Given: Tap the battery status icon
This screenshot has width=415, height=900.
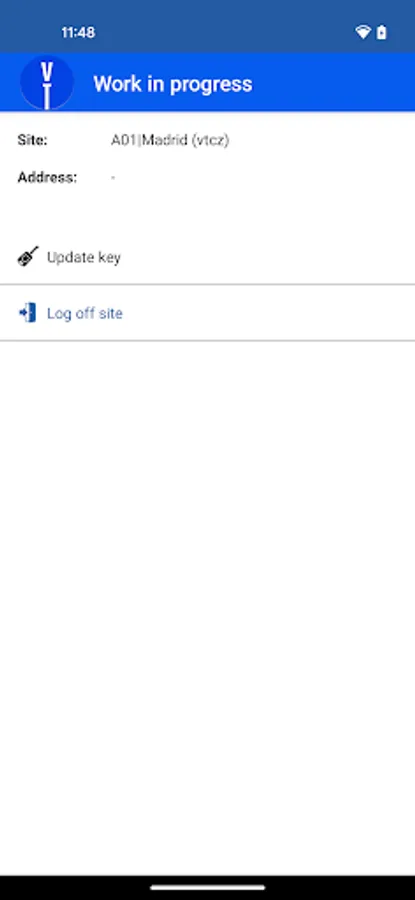Looking at the screenshot, I should pos(382,33).
